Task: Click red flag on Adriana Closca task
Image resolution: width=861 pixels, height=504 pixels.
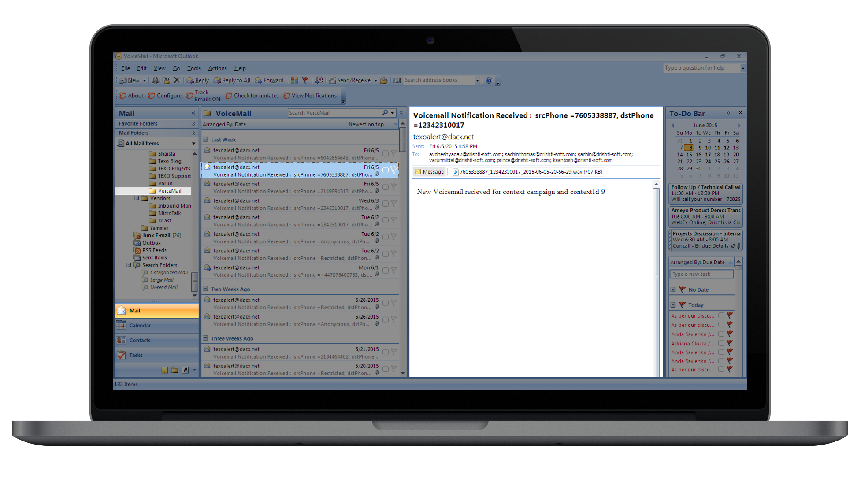Action: click(x=730, y=343)
